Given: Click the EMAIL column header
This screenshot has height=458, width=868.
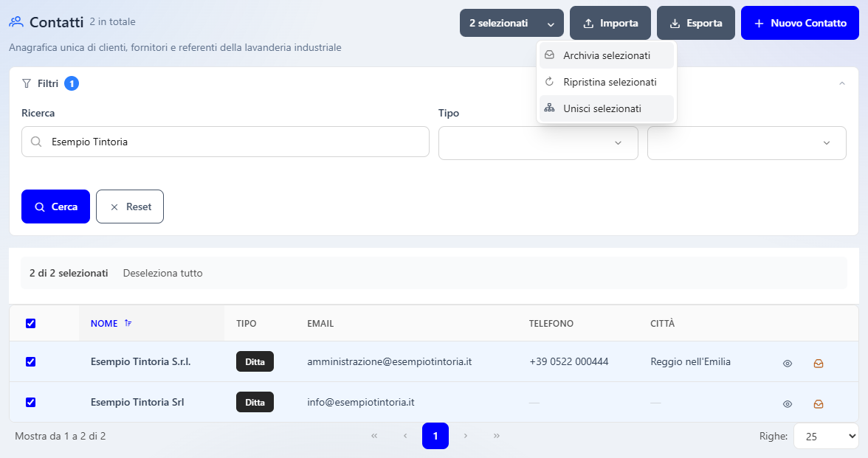Looking at the screenshot, I should click(x=320, y=323).
